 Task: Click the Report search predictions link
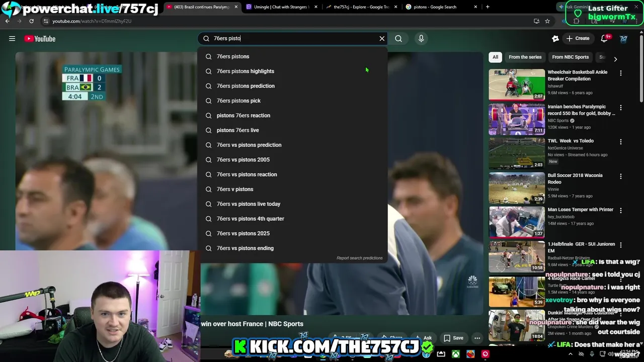pyautogui.click(x=359, y=258)
